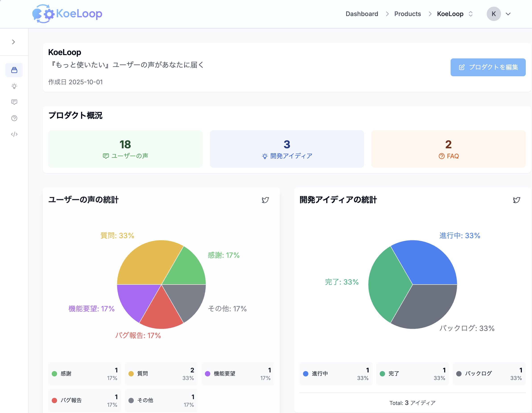This screenshot has height=413, width=532.
Task: Click the help question mark icon in sidebar
Action: pyautogui.click(x=14, y=118)
